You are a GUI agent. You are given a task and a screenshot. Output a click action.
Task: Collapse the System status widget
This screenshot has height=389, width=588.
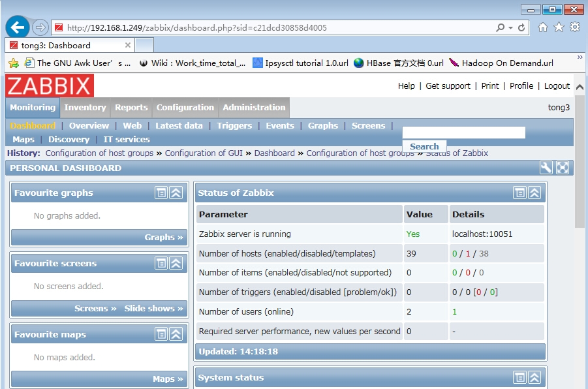[x=534, y=377]
